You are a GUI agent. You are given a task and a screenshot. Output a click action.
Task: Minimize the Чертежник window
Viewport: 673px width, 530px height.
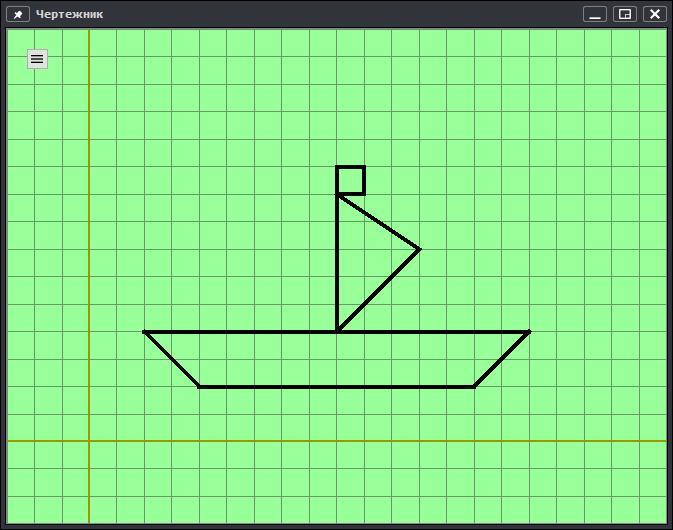click(595, 14)
